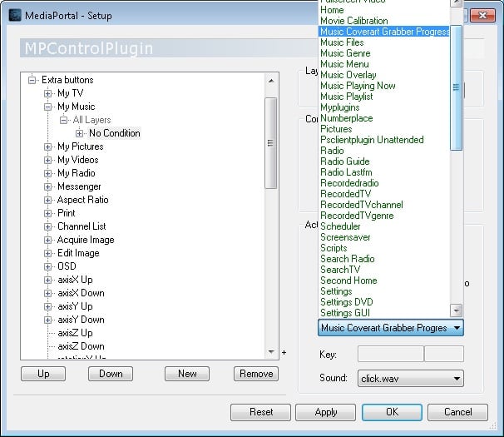504x437 pixels.
Task: Click the MediaPortal Setup title bar icon
Action: (15, 16)
